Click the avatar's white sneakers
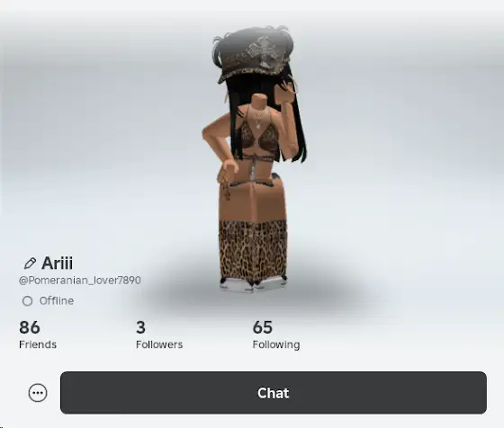504x428 pixels. pyautogui.click(x=253, y=285)
